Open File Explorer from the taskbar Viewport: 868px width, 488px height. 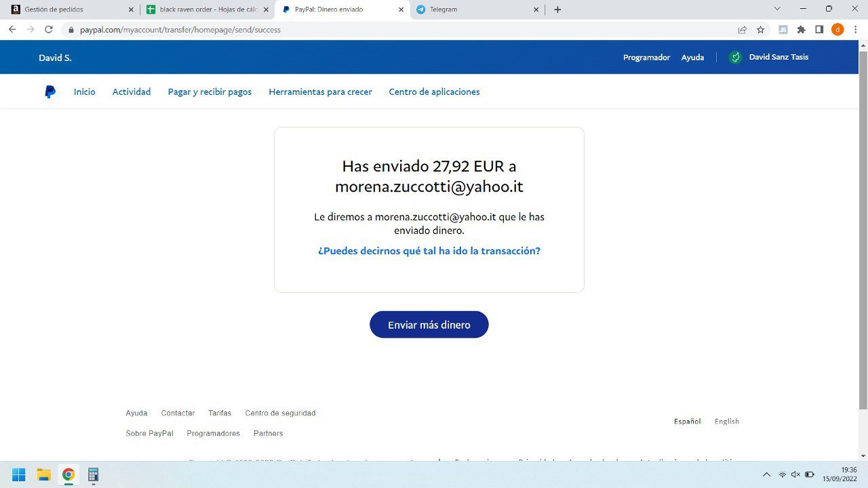point(43,474)
